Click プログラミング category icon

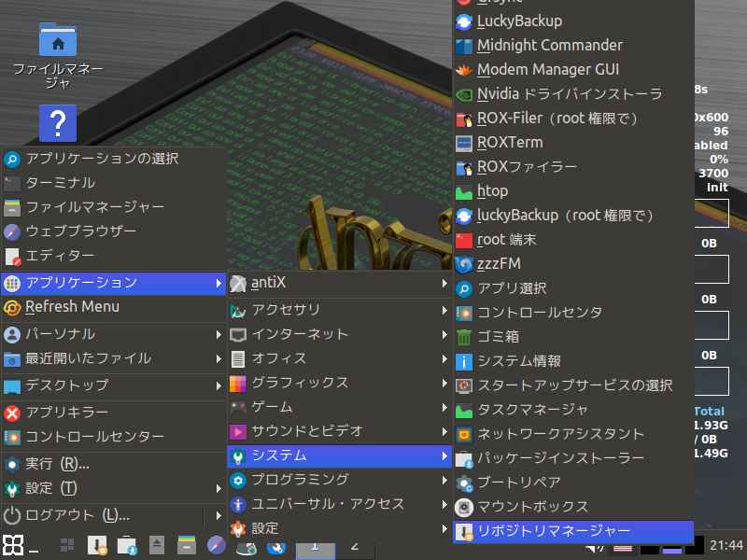coord(238,481)
